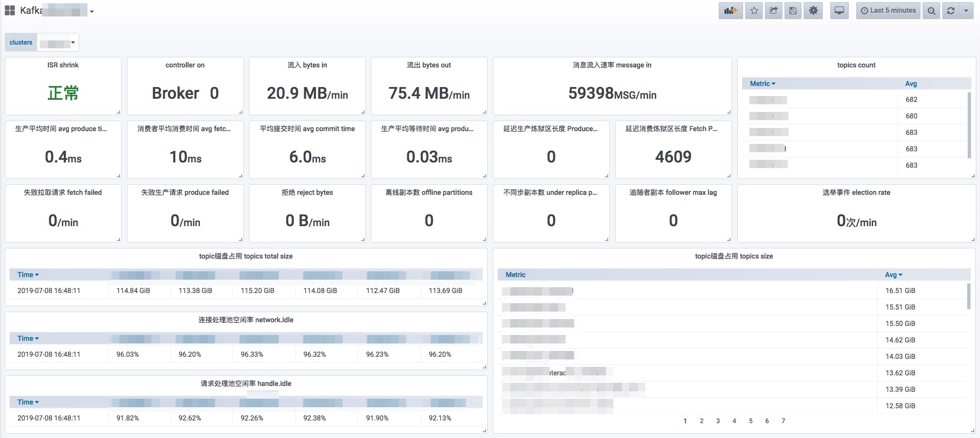Zoom out time range with magnifier icon
980x438 pixels.
931,11
